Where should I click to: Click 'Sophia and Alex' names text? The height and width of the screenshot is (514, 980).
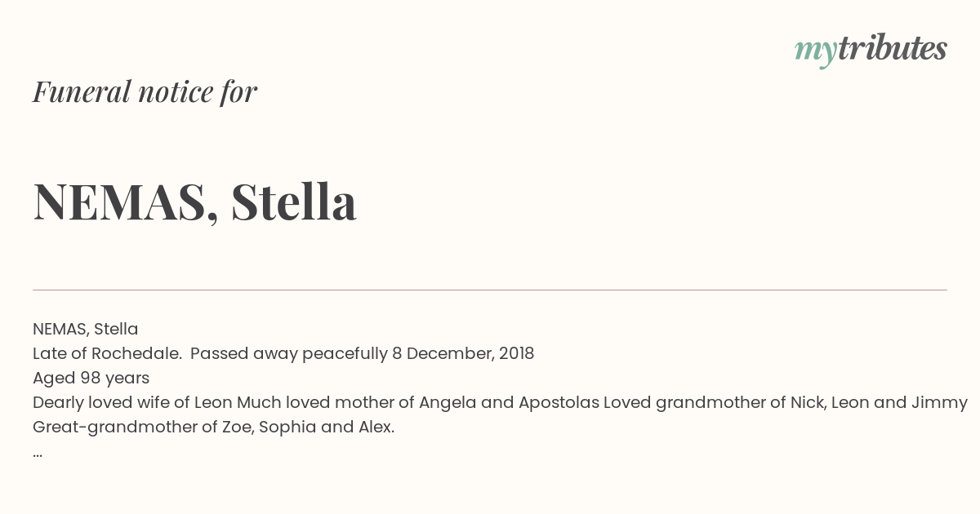point(327,427)
